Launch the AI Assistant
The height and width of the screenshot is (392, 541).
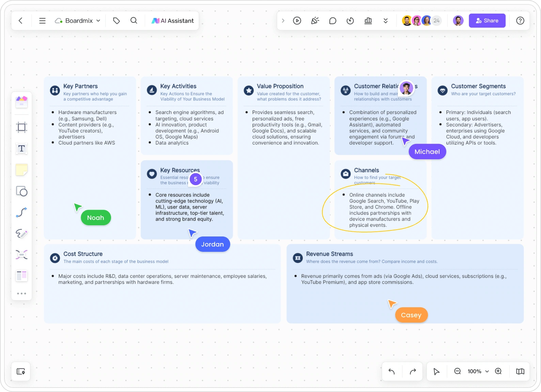click(x=173, y=21)
